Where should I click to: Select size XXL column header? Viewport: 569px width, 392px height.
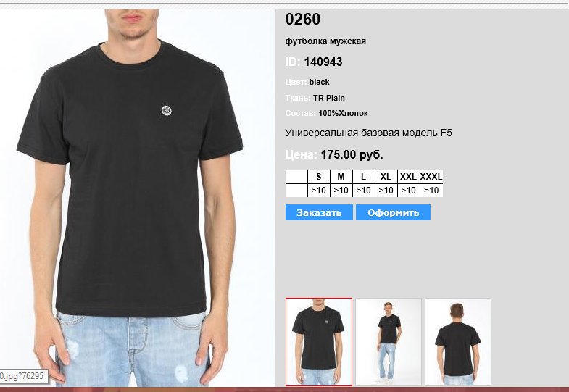coord(409,177)
